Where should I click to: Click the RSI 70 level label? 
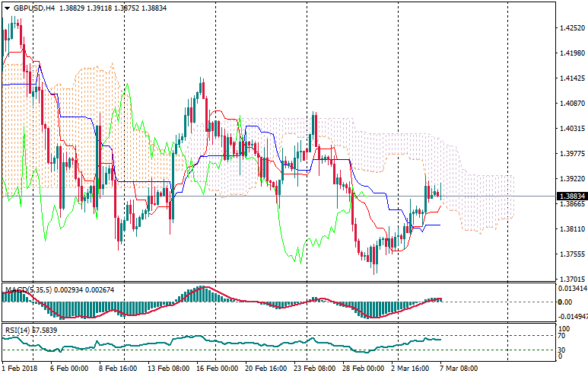[564, 335]
